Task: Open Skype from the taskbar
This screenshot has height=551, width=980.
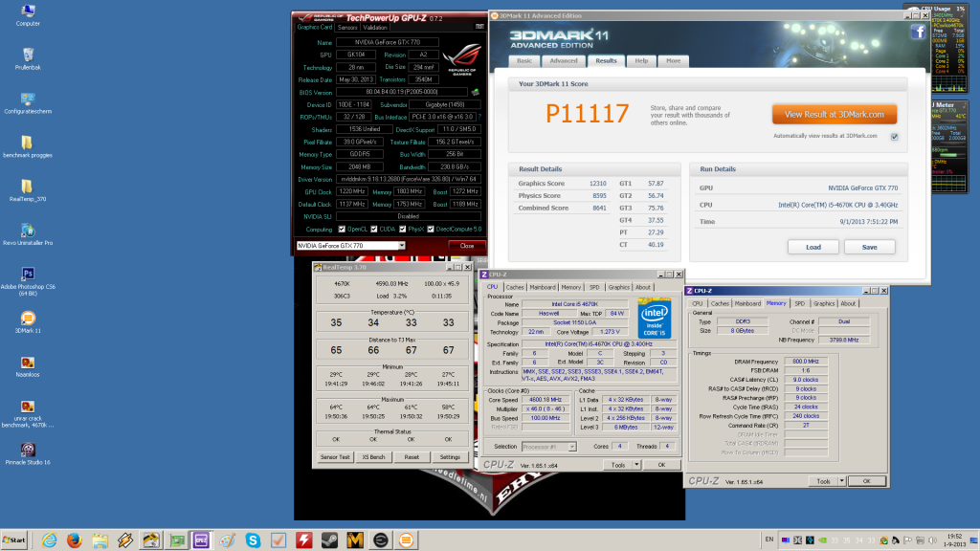Action: pos(253,540)
